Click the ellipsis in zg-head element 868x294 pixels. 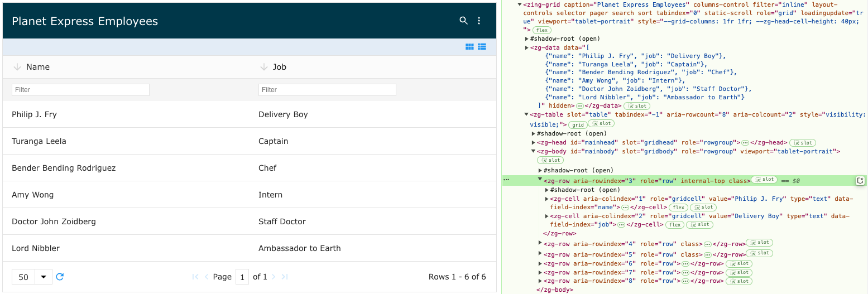click(x=745, y=143)
